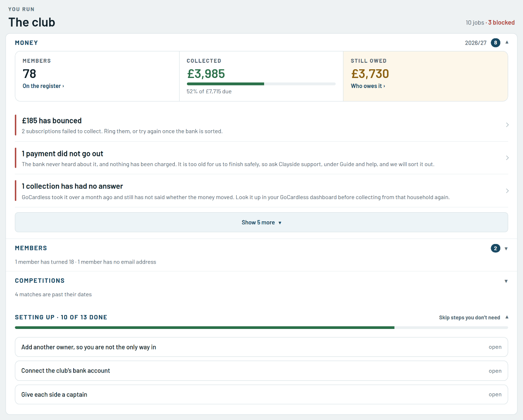523x420 pixels.
Task: Open chevron for '1 payment did not go out'
Action: click(x=507, y=158)
